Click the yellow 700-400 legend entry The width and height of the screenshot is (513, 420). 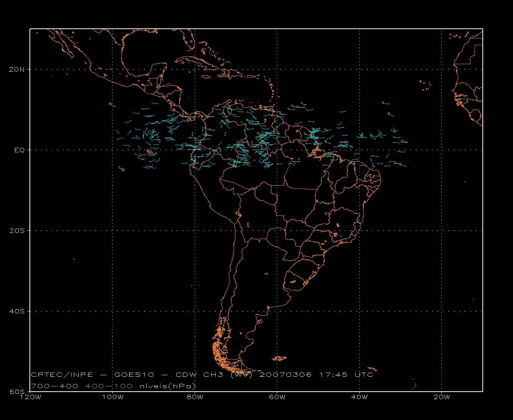(54, 386)
